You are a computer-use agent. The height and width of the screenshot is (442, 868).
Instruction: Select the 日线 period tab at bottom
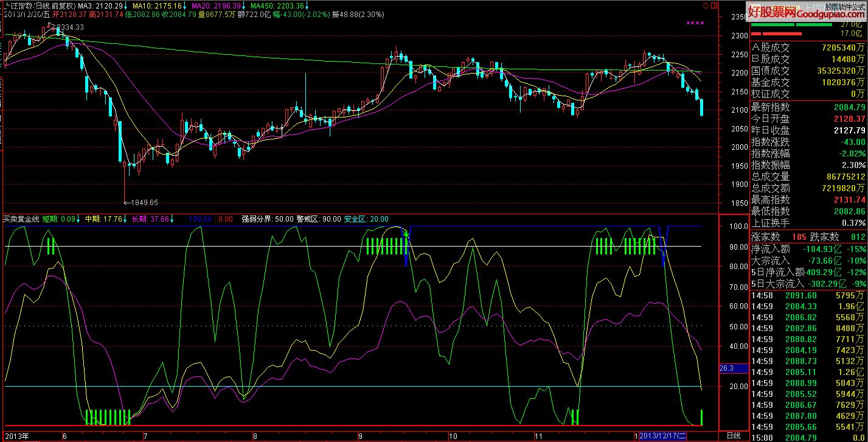coord(734,436)
